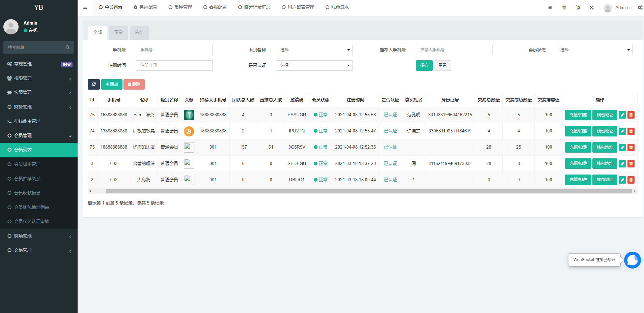
Task: Click the trash/clear cache icon in top navbar
Action: [x=564, y=7]
